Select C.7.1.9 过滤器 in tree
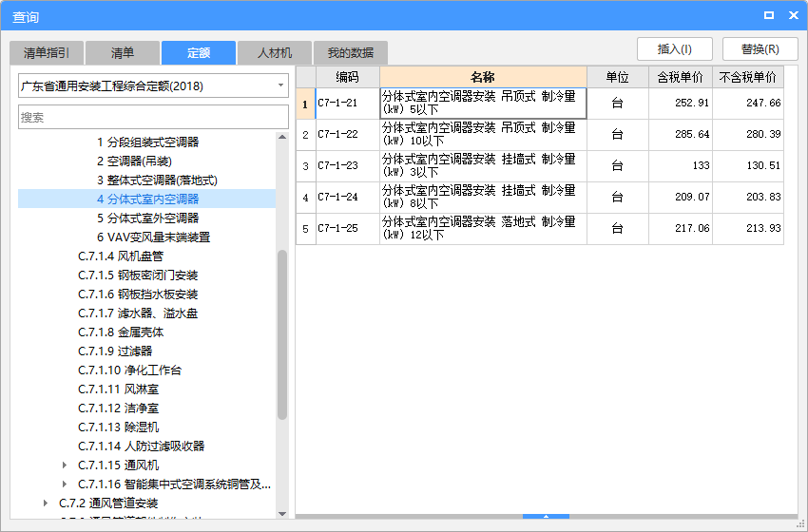The height and width of the screenshot is (532, 808). coord(115,351)
